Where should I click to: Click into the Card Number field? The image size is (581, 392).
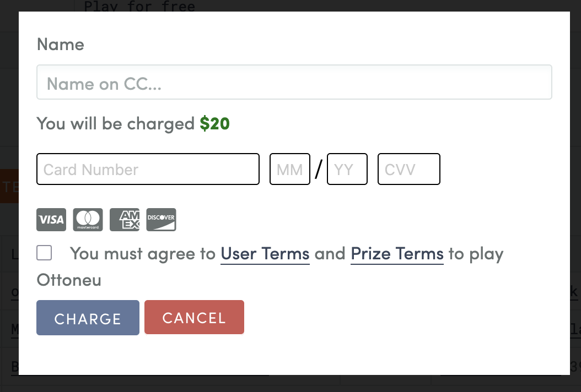point(148,169)
